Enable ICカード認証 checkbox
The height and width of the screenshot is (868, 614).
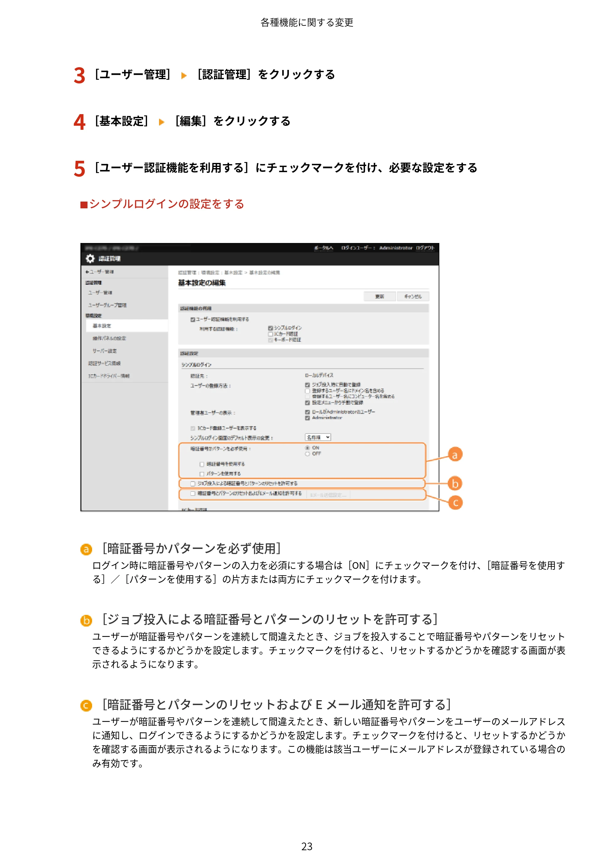click(x=270, y=334)
